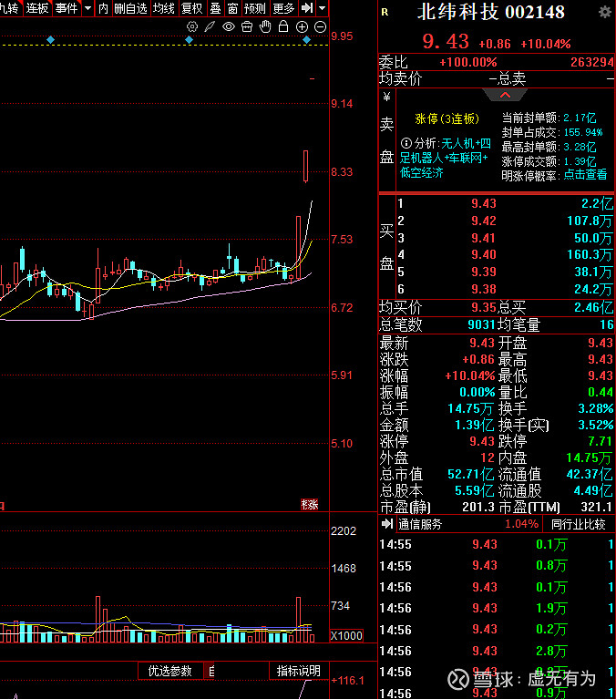This screenshot has height=699, width=616.
Task: Click the 权涨 badge on chart
Action: point(309,505)
